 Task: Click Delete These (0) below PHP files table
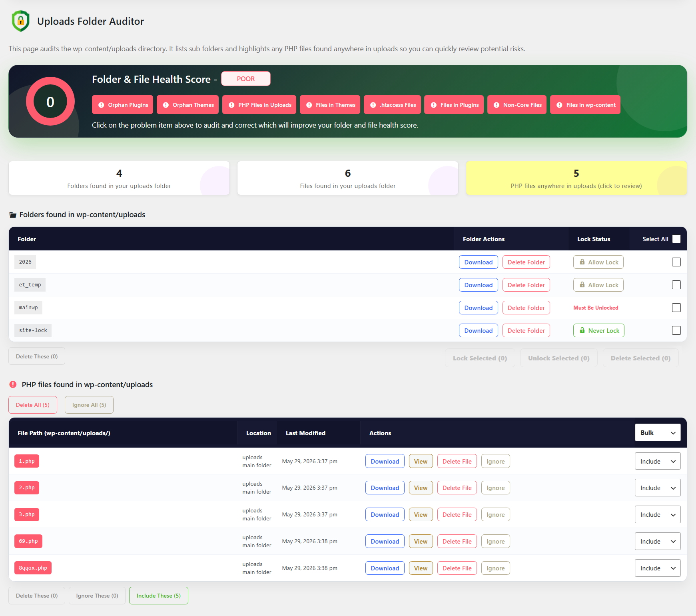[x=37, y=596]
